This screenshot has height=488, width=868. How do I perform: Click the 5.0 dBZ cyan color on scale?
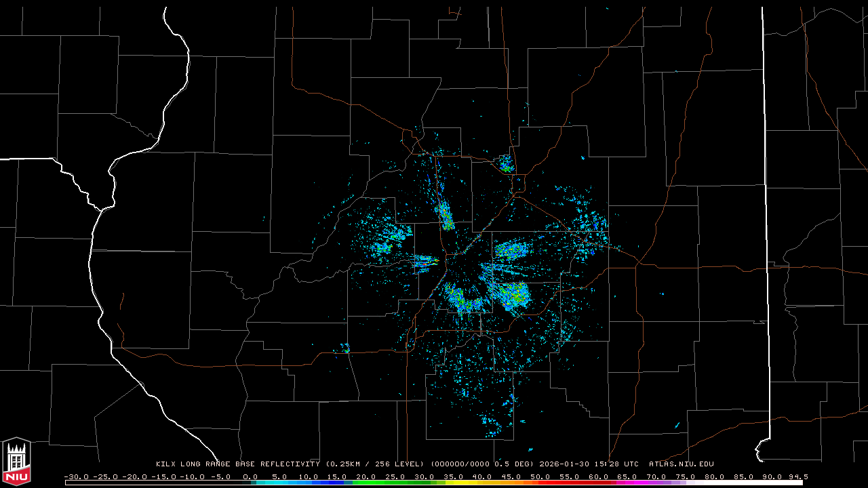(279, 483)
